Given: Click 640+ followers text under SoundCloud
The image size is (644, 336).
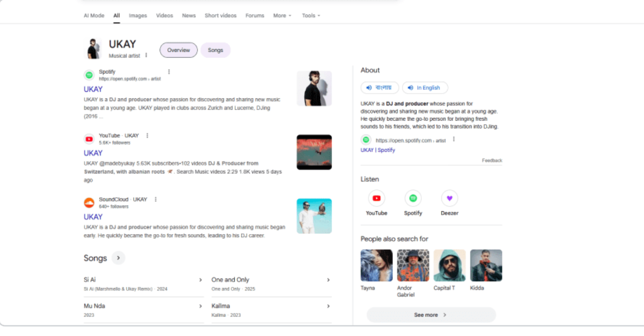Looking at the screenshot, I should click(113, 207).
